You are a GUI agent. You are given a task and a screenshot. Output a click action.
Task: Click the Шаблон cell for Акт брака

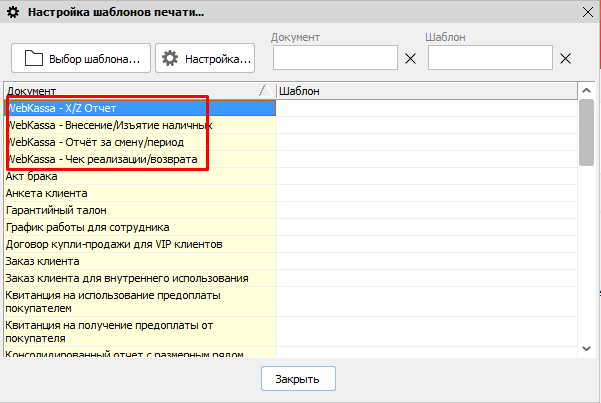pos(427,176)
